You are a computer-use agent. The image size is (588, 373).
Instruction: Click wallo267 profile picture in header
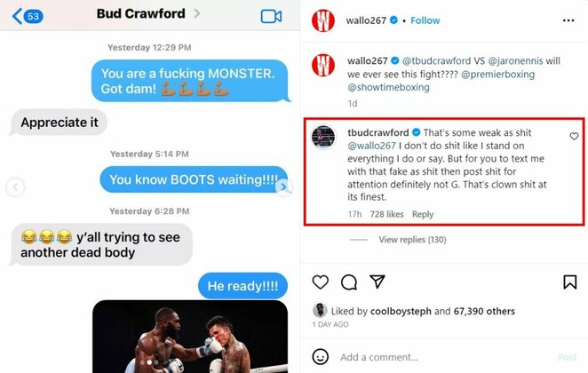(x=323, y=20)
